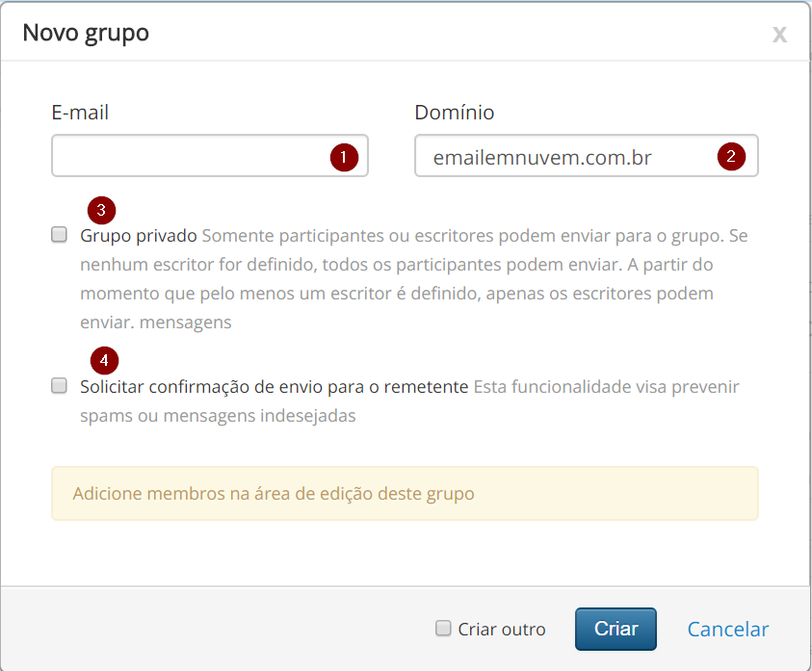This screenshot has width=812, height=671.
Task: Click the Domínio field label
Action: coord(454,113)
